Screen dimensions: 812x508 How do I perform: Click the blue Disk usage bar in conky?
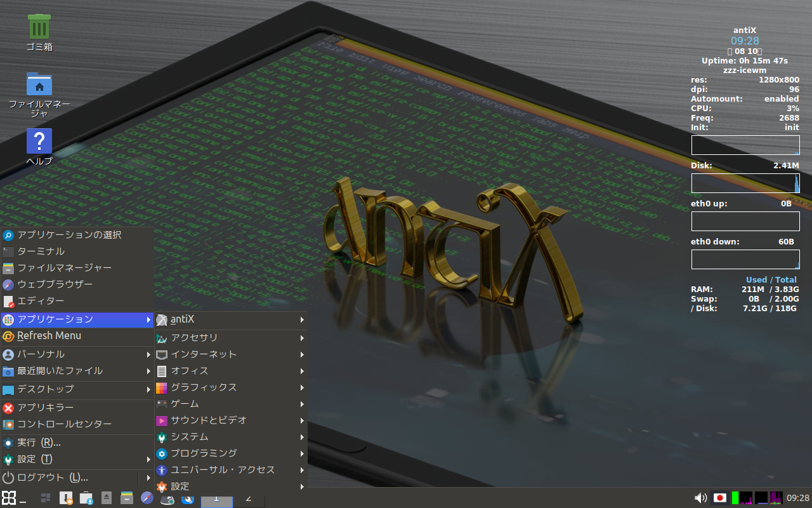[x=745, y=183]
